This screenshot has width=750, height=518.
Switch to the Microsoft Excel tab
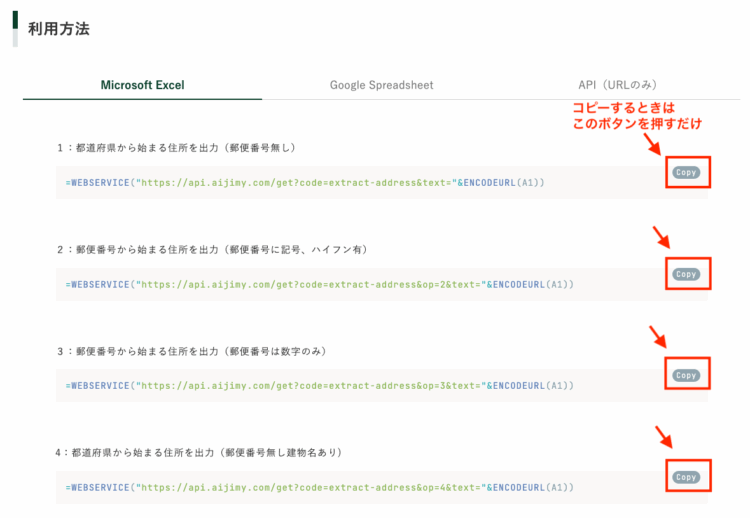point(142,85)
